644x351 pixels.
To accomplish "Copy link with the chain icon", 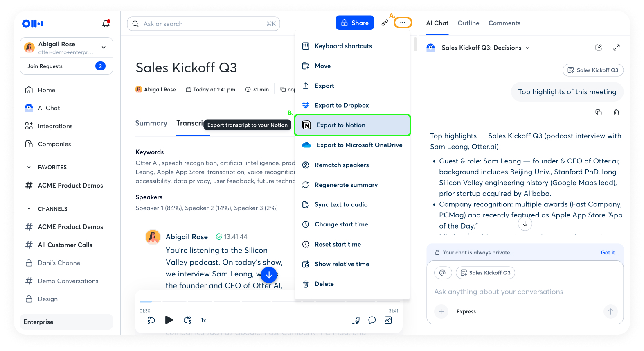I will (385, 23).
